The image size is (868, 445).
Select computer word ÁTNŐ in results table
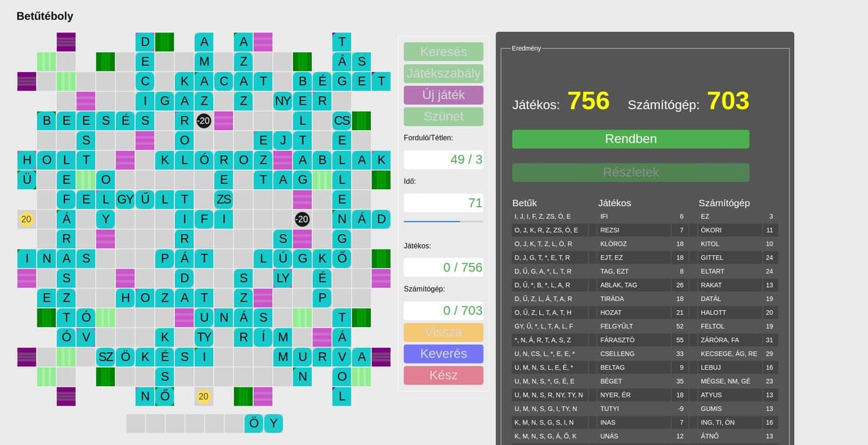click(709, 436)
